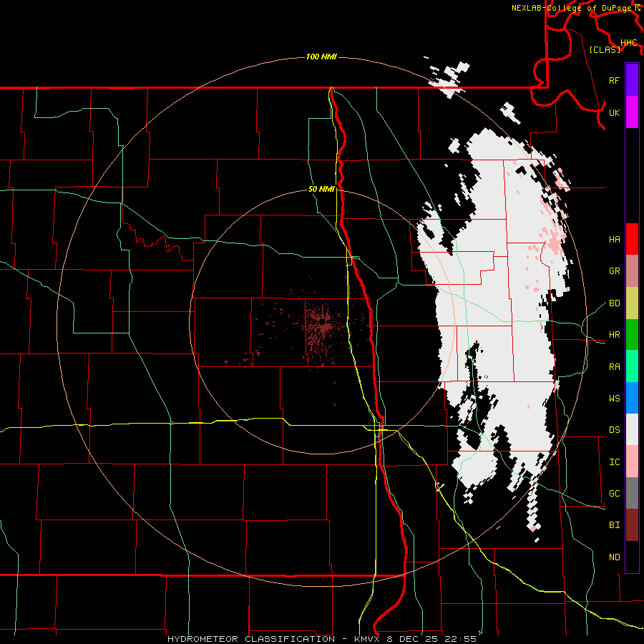Click the 'GR' legend label
The height and width of the screenshot is (644, 644).
[x=614, y=271]
